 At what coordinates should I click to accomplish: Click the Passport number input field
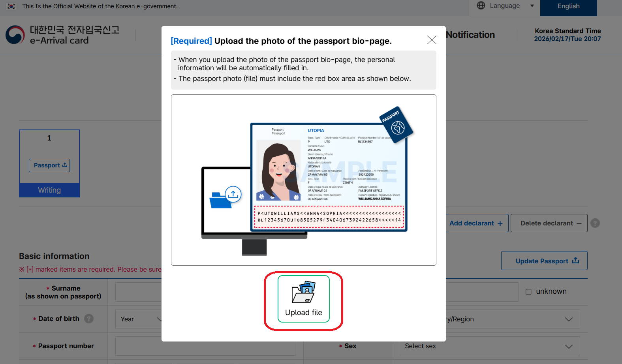click(205, 346)
